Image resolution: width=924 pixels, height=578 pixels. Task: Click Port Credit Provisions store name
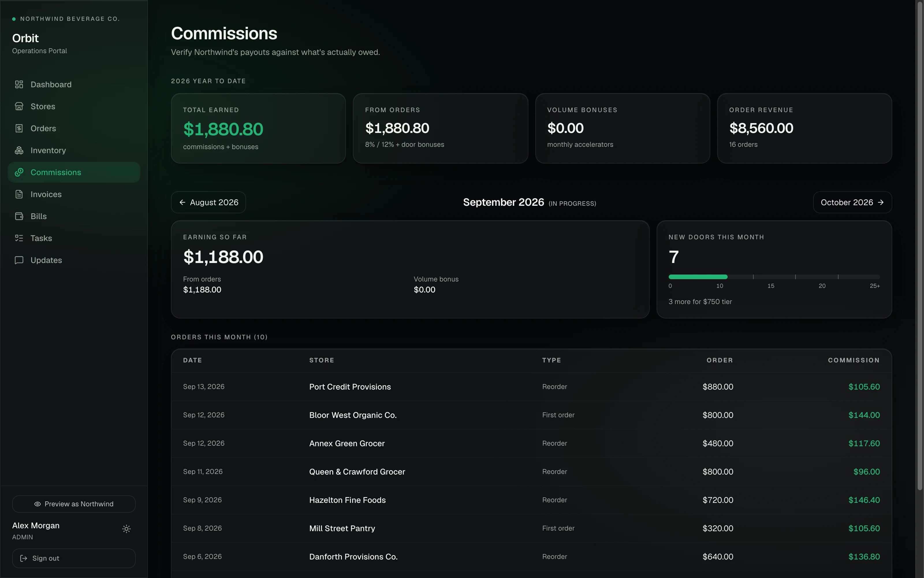coord(350,387)
